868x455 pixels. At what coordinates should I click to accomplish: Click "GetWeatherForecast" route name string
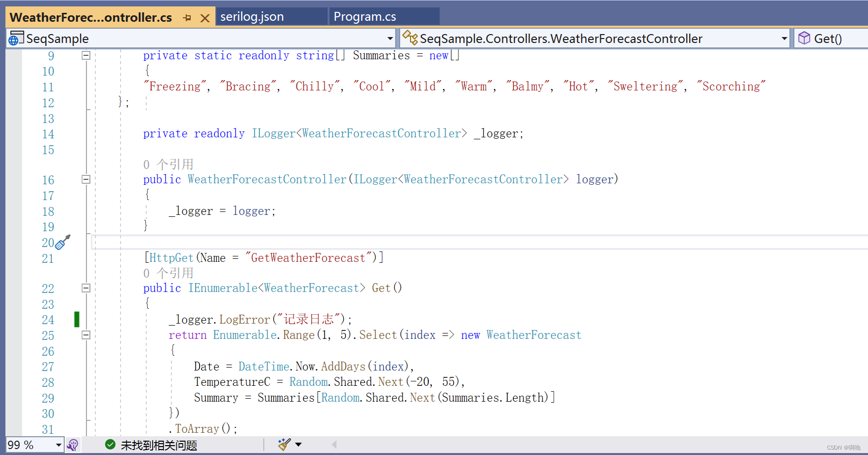click(308, 258)
